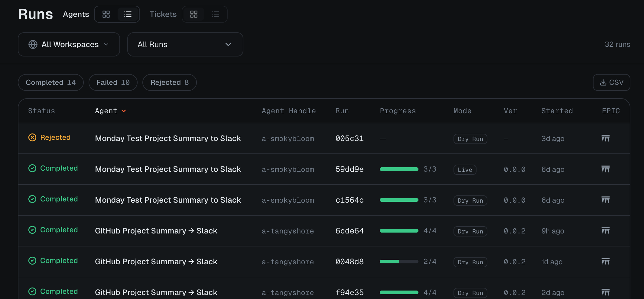Click the EPIC column header

611,111
